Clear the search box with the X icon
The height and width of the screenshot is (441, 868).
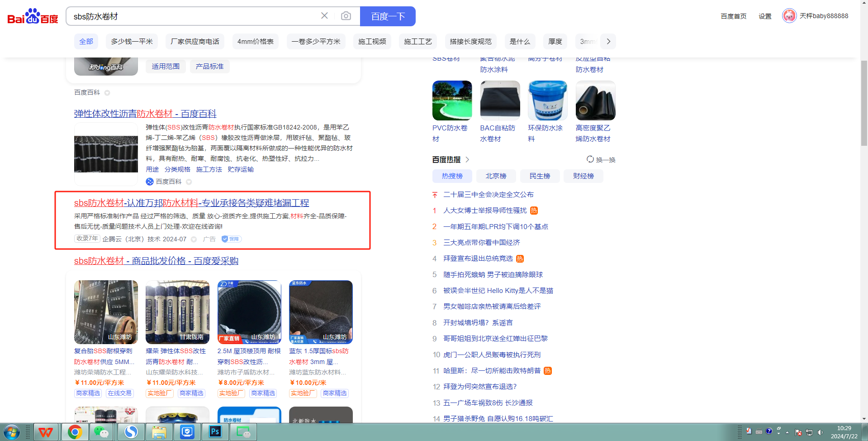[x=324, y=16]
